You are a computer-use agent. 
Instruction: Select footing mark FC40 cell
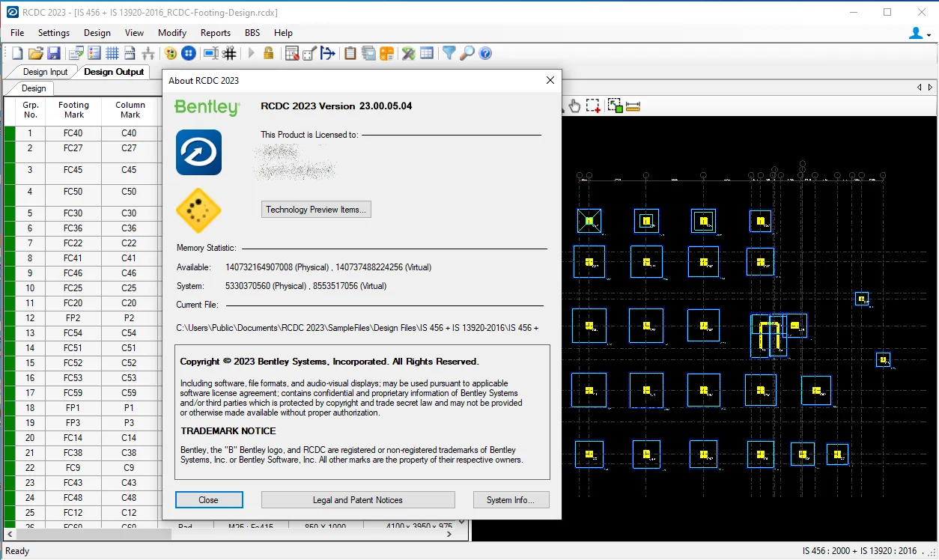click(73, 133)
